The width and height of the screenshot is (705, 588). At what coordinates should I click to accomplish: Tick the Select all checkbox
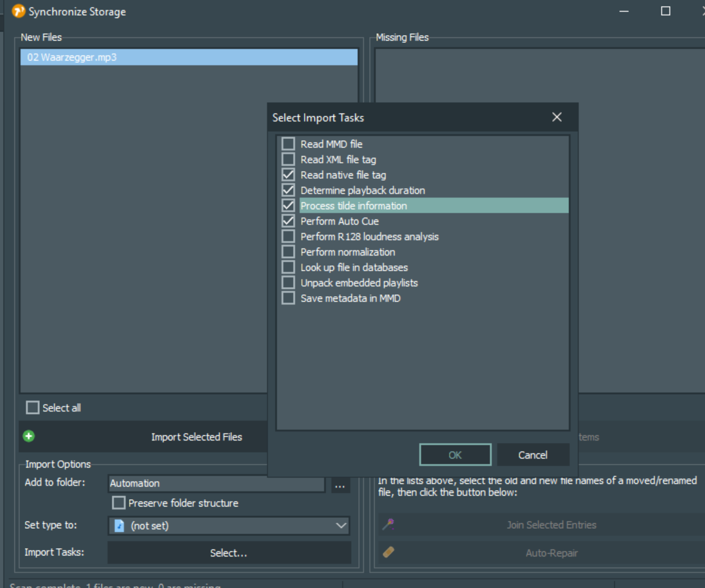33,408
